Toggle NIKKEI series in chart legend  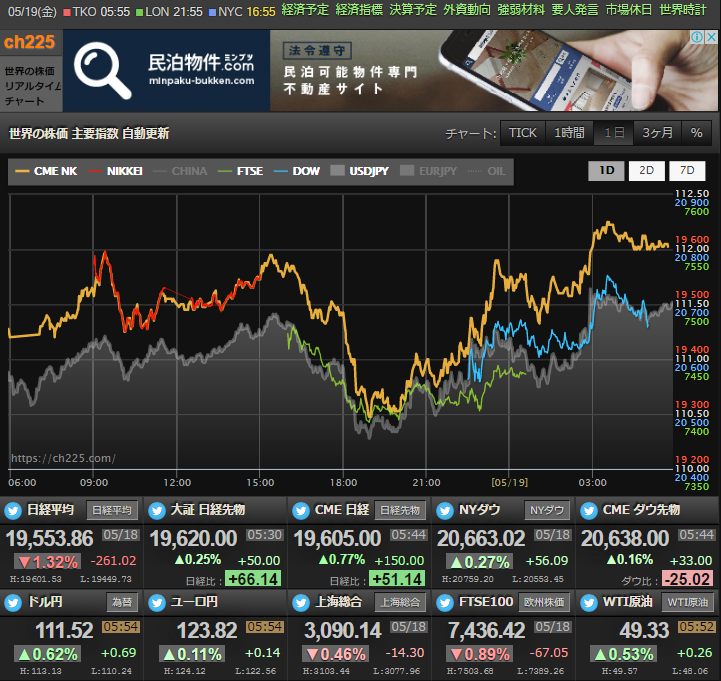click(x=115, y=171)
